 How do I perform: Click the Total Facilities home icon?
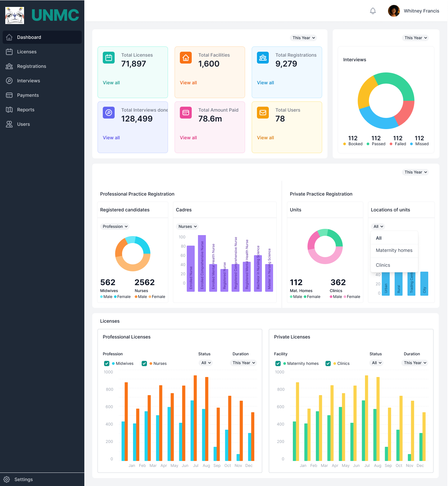(186, 58)
